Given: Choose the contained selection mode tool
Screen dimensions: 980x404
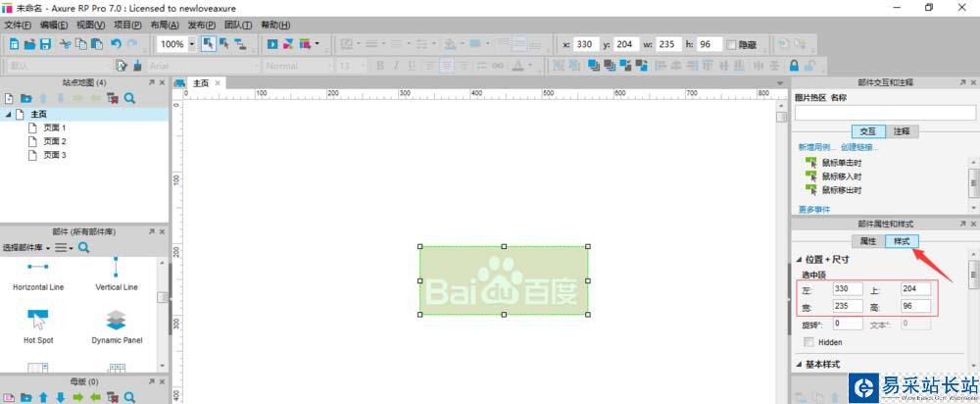Looking at the screenshot, I should pyautogui.click(x=224, y=44).
